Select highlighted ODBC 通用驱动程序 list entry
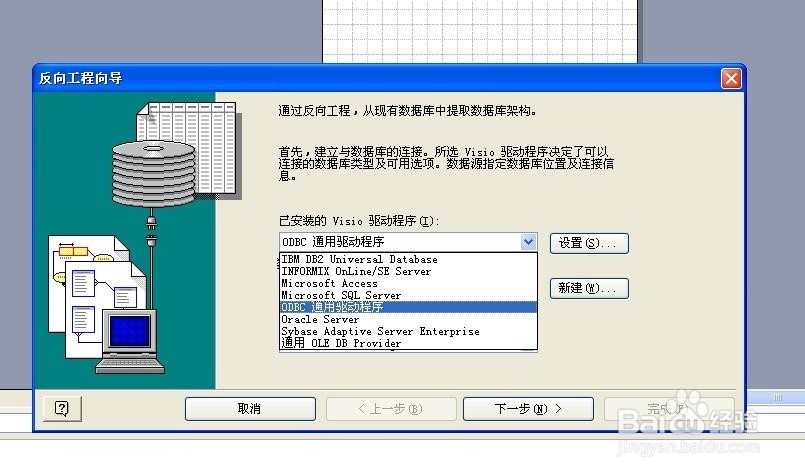 point(408,307)
